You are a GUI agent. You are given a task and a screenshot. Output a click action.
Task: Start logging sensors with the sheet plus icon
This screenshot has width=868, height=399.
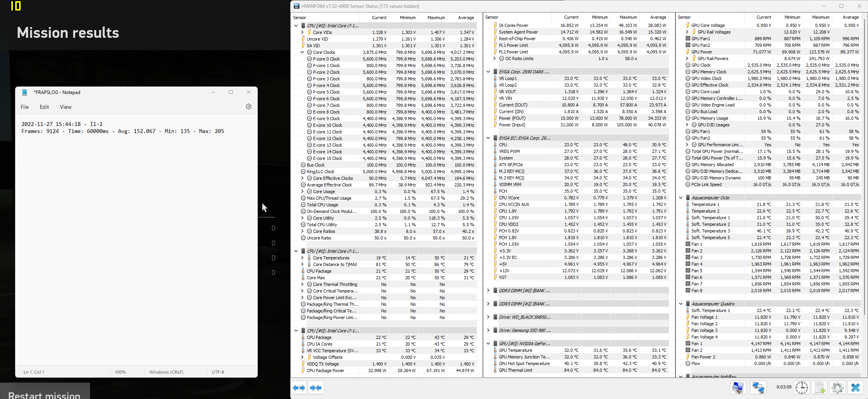pyautogui.click(x=820, y=388)
